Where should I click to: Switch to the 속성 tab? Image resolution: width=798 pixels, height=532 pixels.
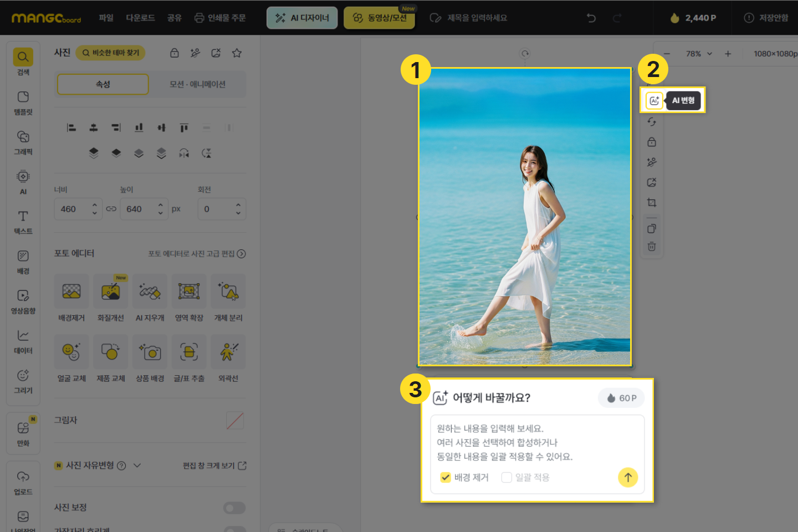pos(103,84)
